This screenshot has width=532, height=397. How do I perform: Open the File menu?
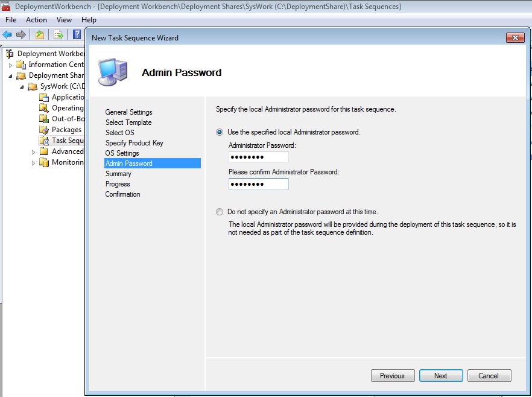tap(11, 20)
